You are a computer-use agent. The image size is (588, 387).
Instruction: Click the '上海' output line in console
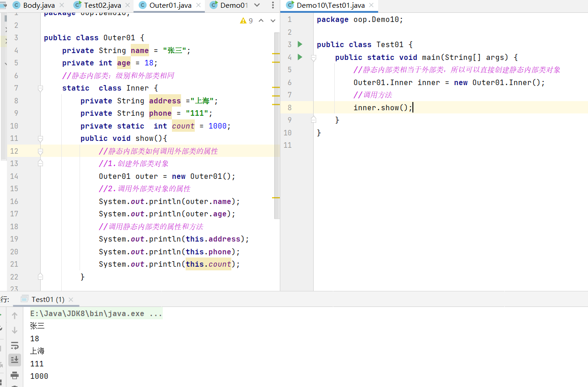pos(37,351)
